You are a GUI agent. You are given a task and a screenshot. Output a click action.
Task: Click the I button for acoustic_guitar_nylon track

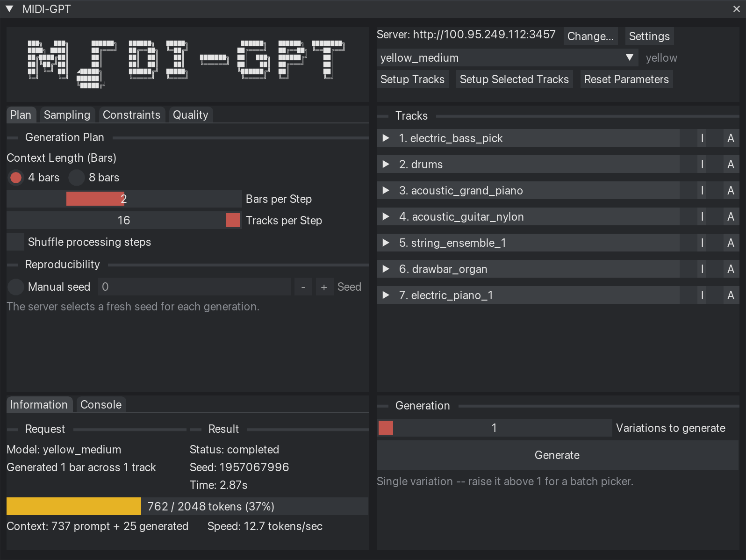click(x=702, y=216)
